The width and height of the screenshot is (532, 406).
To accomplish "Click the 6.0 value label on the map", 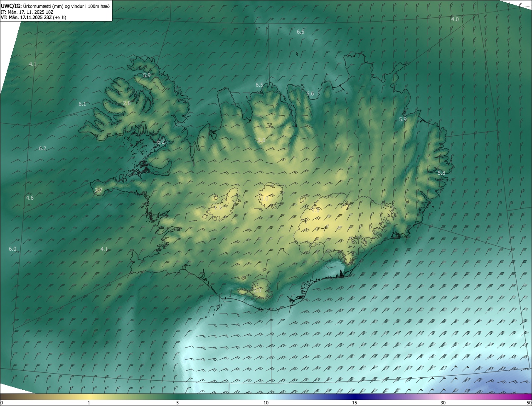I will tap(12, 249).
